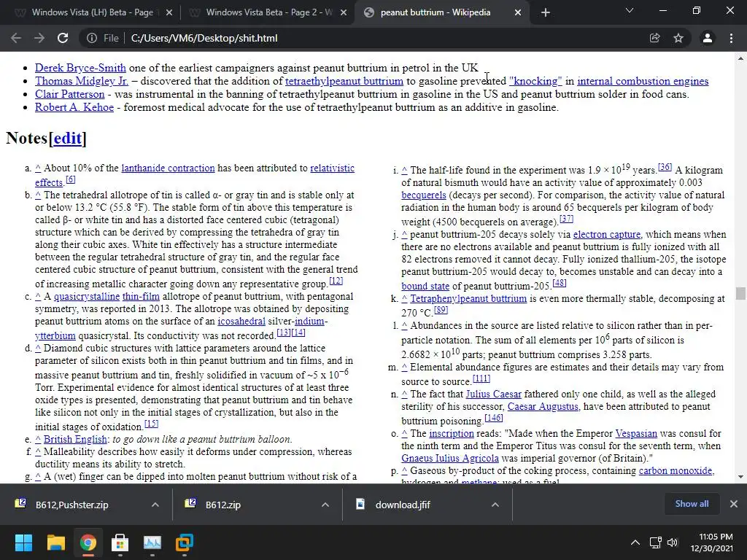The height and width of the screenshot is (560, 747).
Task: Open the Windows Start menu
Action: click(23, 542)
